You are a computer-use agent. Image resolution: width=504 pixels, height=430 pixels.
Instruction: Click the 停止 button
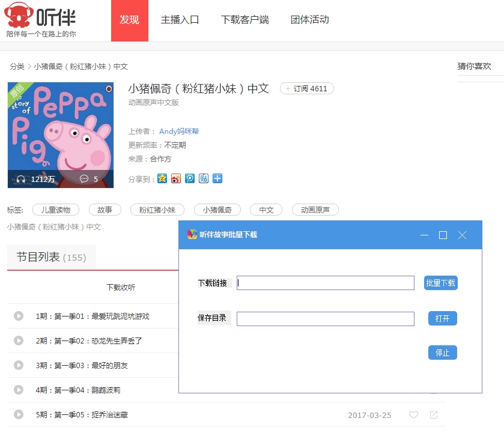click(442, 353)
